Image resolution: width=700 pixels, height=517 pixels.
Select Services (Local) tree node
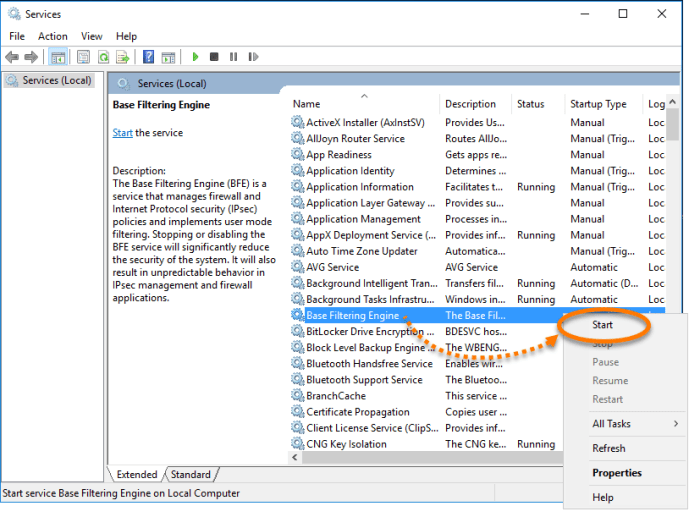(x=49, y=80)
